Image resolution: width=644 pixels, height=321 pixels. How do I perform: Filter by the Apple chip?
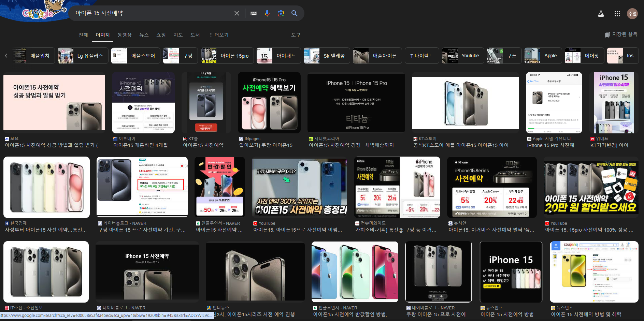click(543, 56)
